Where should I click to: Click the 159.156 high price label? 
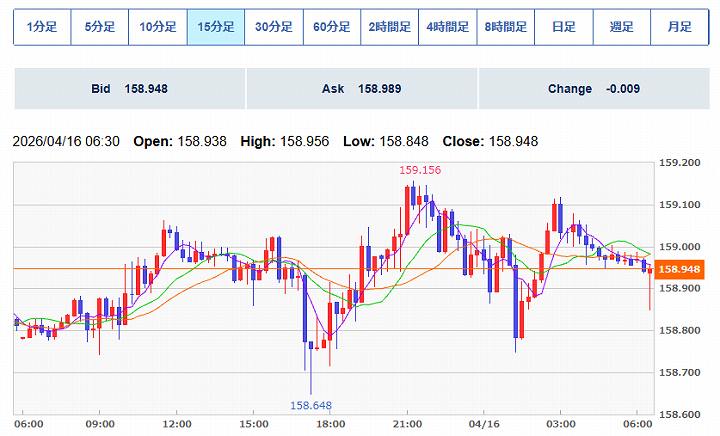(420, 170)
